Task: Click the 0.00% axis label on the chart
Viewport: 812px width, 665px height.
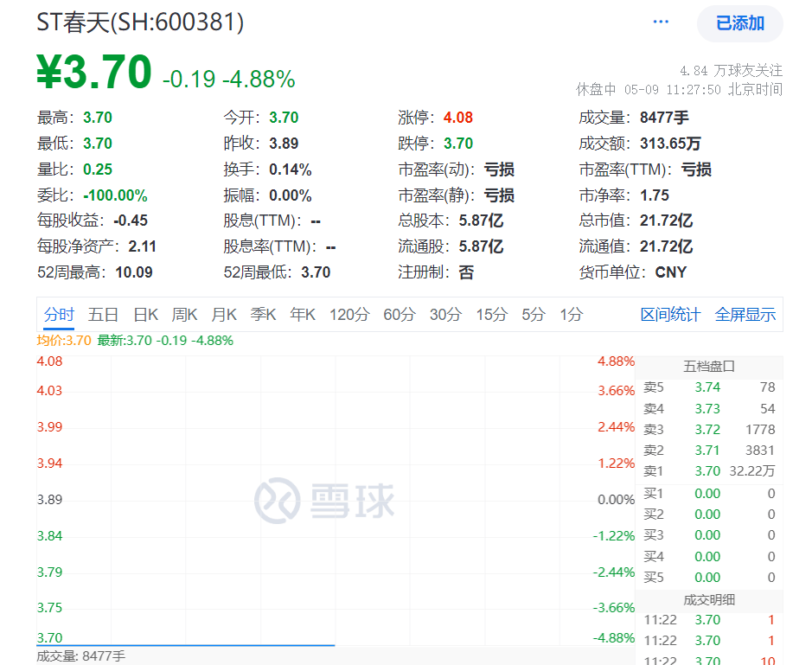Action: click(616, 500)
